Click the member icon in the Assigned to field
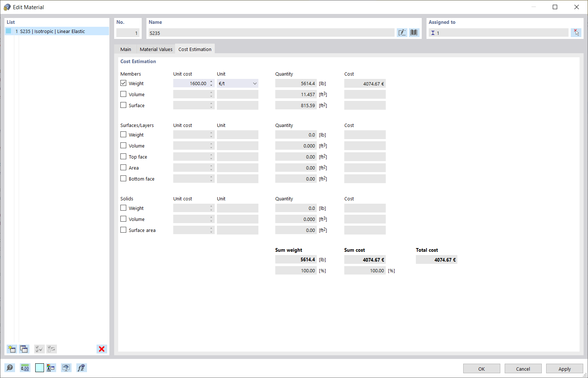 (x=433, y=33)
